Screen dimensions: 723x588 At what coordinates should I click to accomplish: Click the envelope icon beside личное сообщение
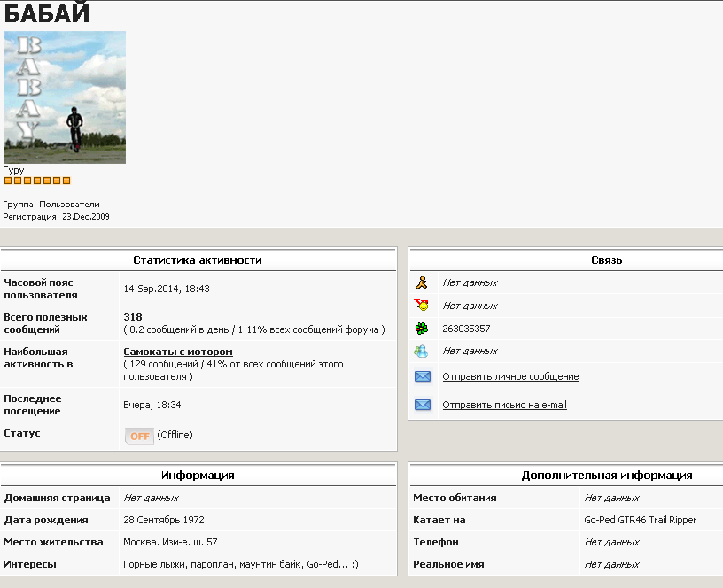pos(423,377)
